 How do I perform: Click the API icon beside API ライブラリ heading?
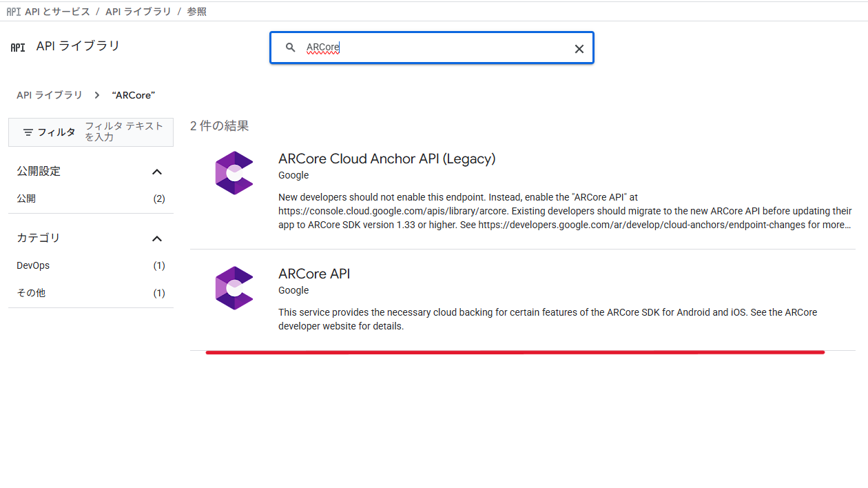18,48
